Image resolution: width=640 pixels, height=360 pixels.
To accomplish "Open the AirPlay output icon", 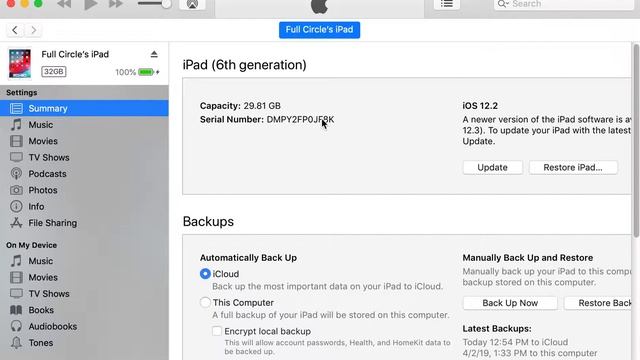I will pyautogui.click(x=192, y=4).
